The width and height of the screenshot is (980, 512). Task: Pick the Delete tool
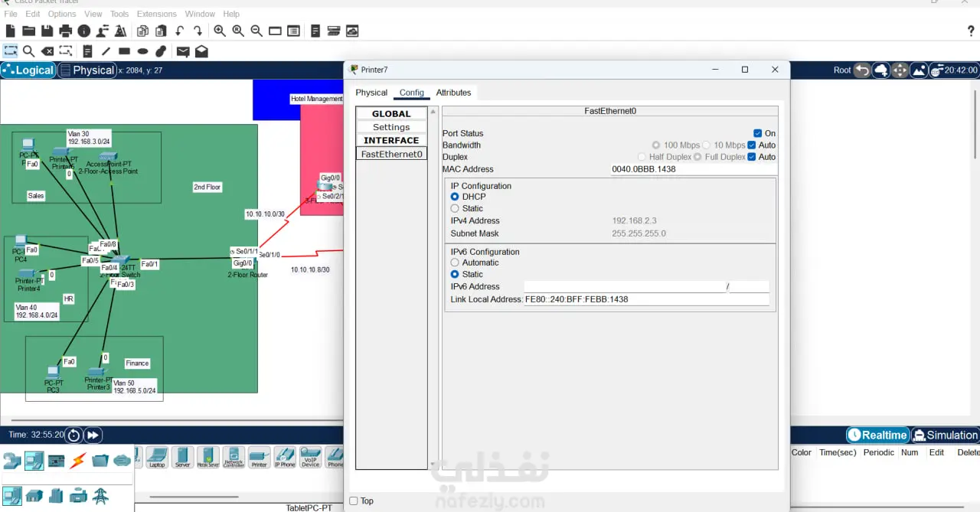pos(47,51)
